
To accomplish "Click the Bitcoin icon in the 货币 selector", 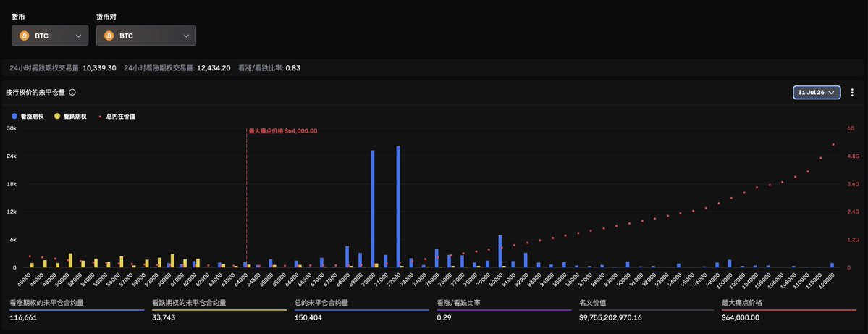I will pos(25,36).
